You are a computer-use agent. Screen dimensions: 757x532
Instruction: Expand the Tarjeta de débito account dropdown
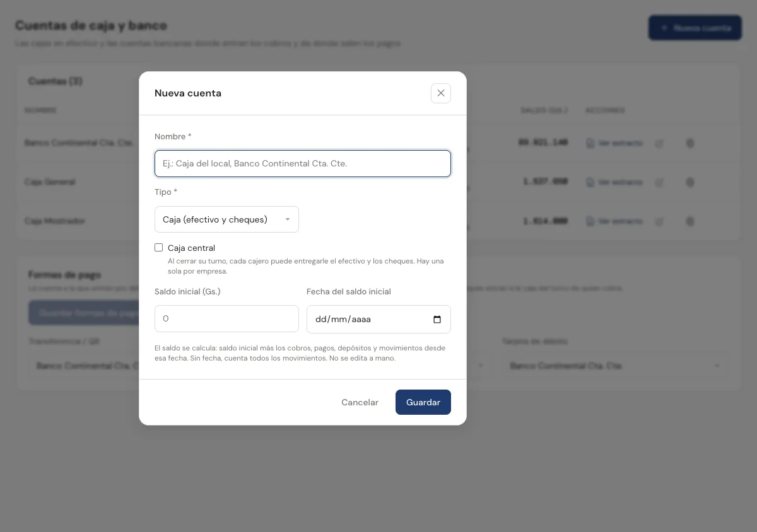click(x=615, y=366)
